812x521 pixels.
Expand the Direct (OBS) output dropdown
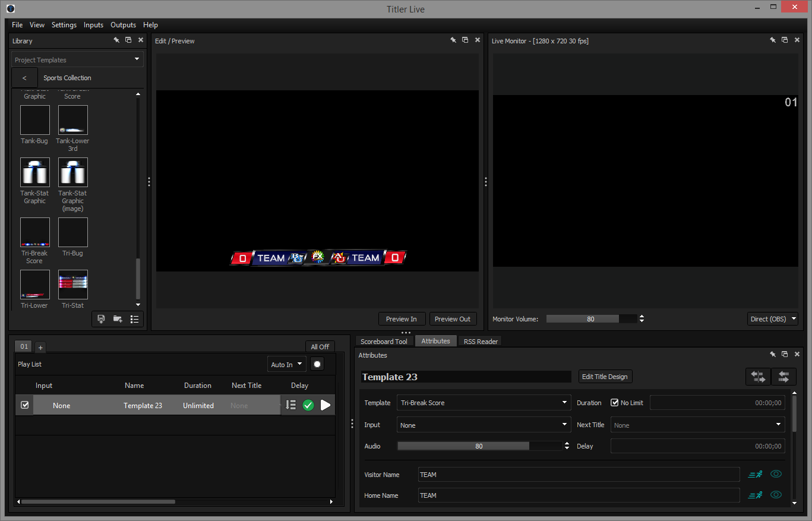772,319
